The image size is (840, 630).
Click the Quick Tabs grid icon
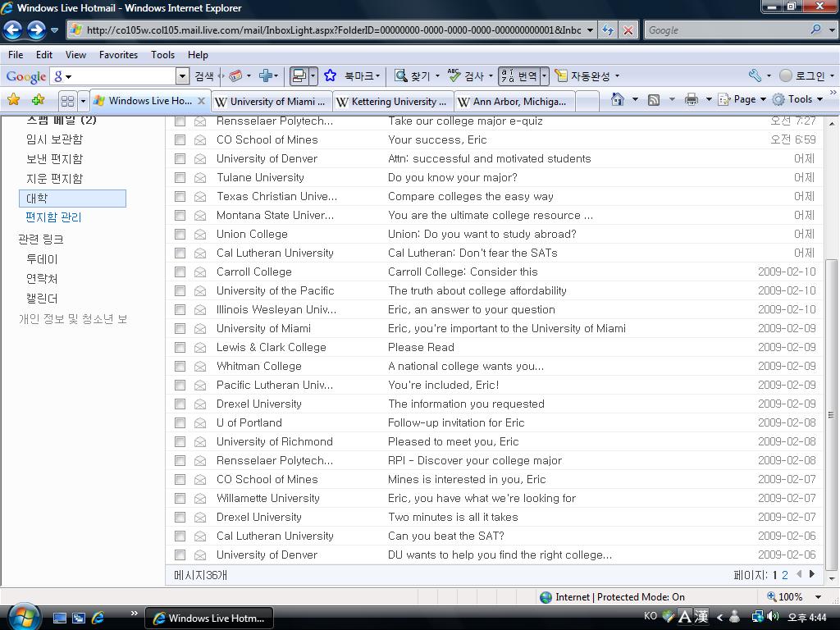click(x=67, y=101)
